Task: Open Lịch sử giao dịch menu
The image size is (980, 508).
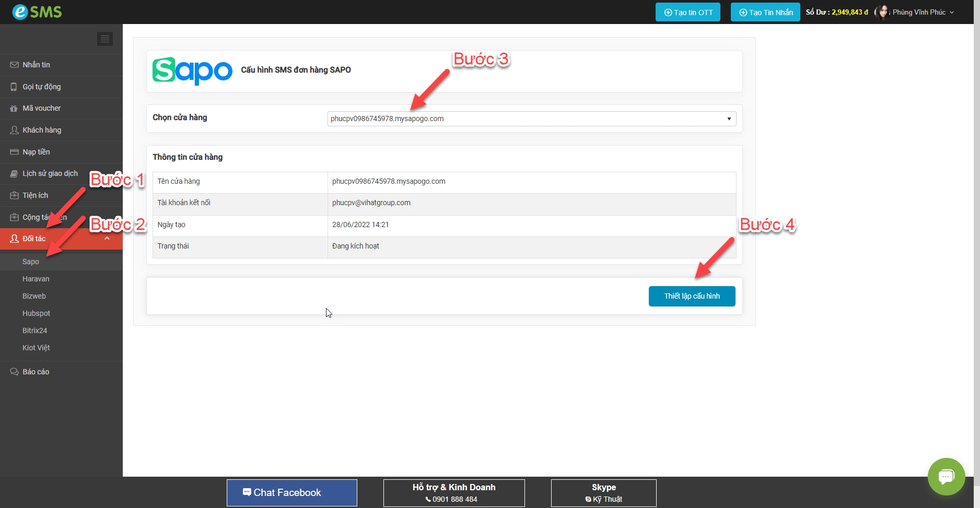Action: coord(50,173)
